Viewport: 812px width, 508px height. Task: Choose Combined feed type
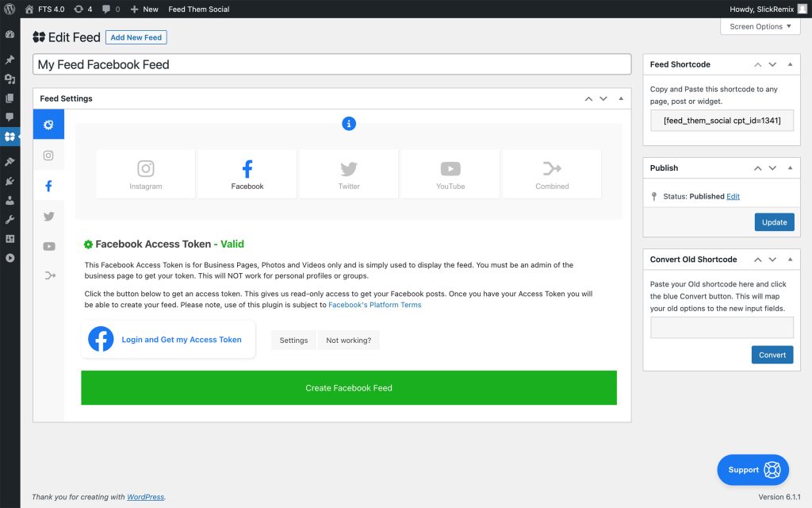tap(552, 174)
